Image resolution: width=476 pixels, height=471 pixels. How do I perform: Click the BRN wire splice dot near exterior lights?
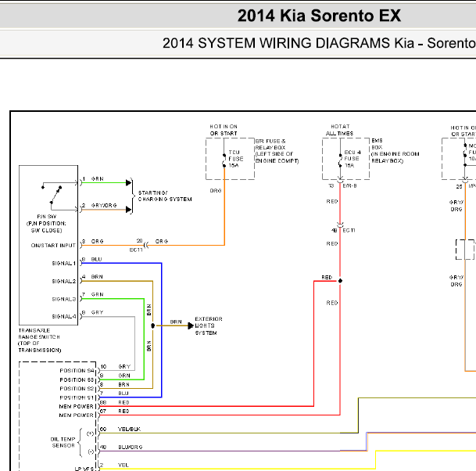point(152,325)
